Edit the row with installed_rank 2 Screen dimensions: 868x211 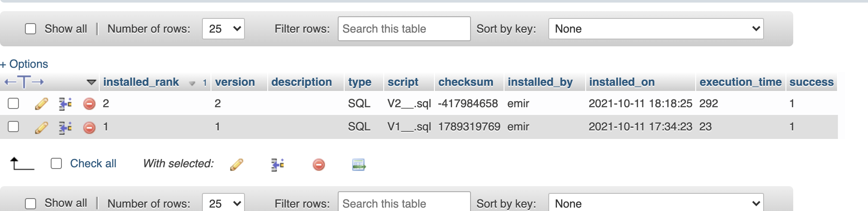pos(41,104)
